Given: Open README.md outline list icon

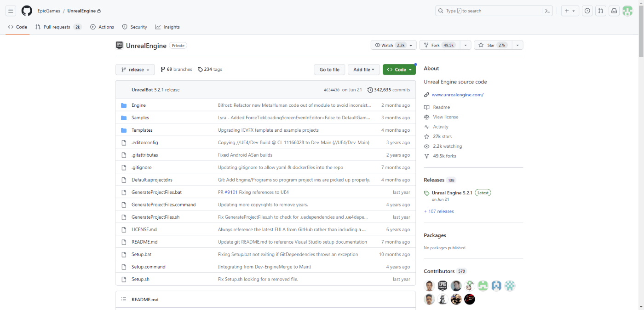Looking at the screenshot, I should pyautogui.click(x=124, y=299).
